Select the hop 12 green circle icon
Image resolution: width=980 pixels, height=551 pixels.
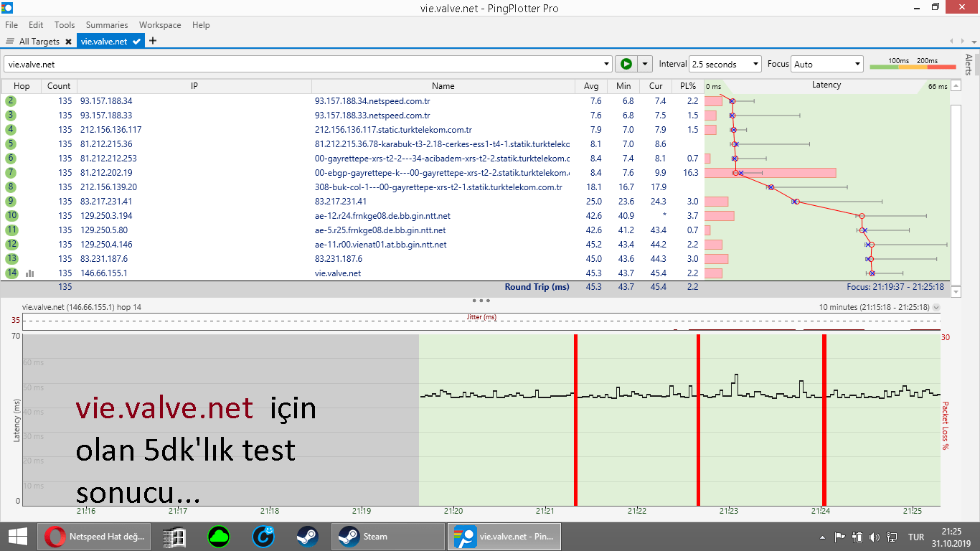(11, 245)
